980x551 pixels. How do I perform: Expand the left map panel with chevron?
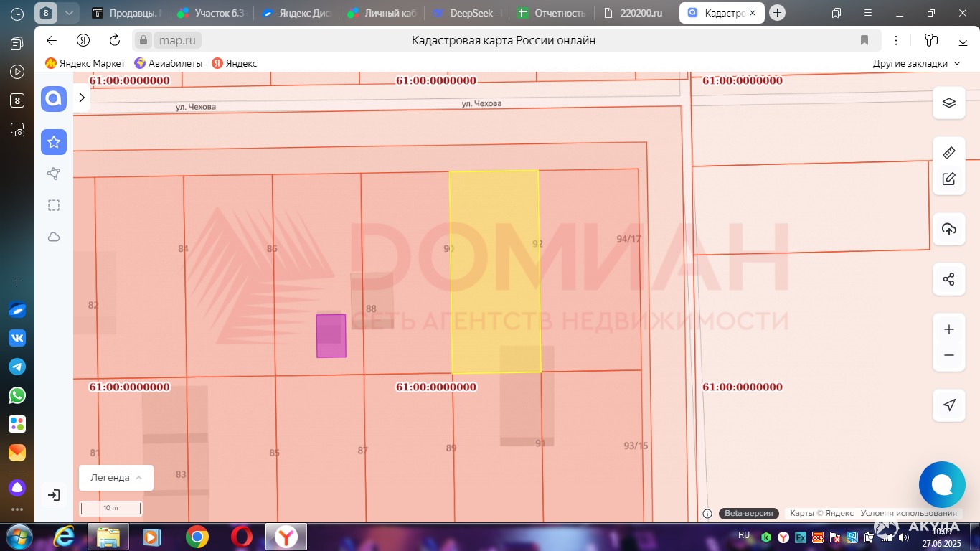click(x=82, y=98)
